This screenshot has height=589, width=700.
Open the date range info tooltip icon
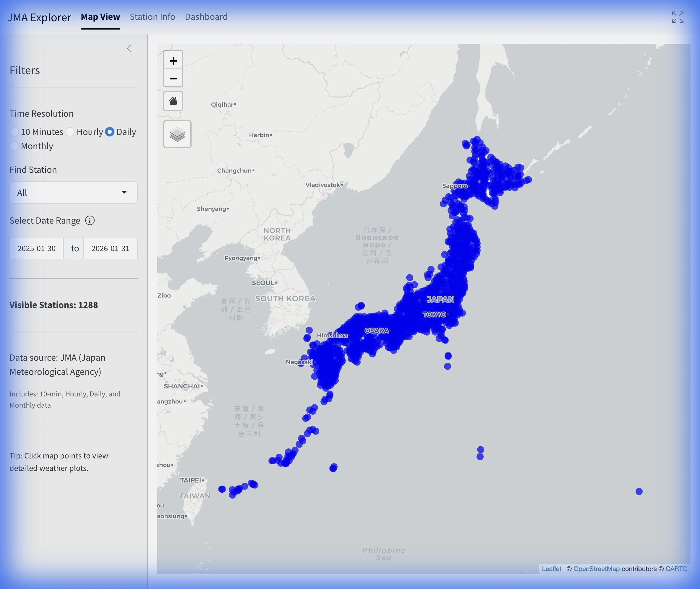pos(90,220)
